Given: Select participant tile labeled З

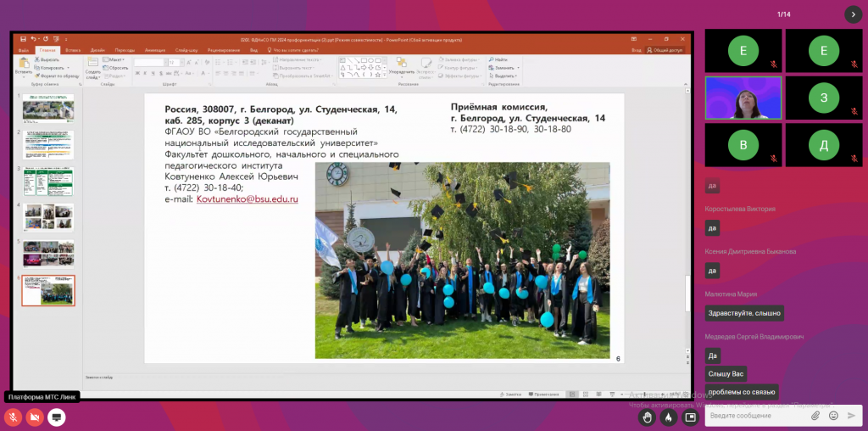Looking at the screenshot, I should point(824,98).
